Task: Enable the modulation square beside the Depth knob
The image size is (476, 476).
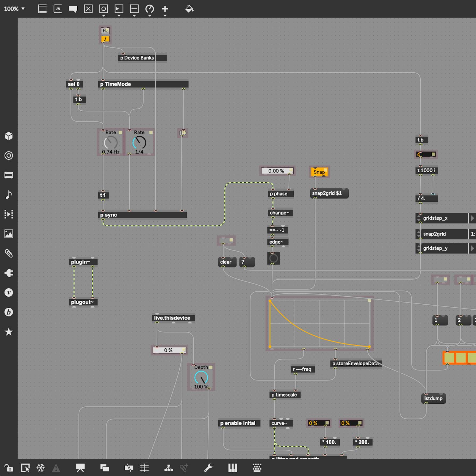Action: tap(211, 367)
